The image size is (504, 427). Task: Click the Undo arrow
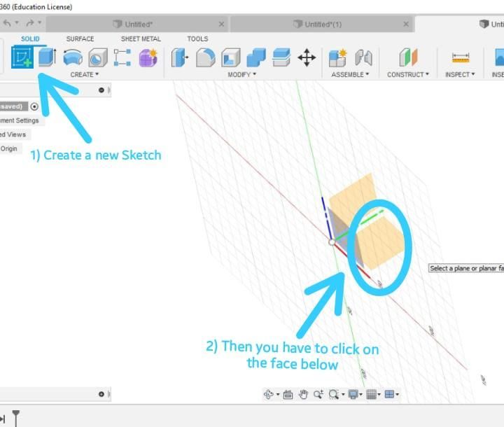(7, 23)
